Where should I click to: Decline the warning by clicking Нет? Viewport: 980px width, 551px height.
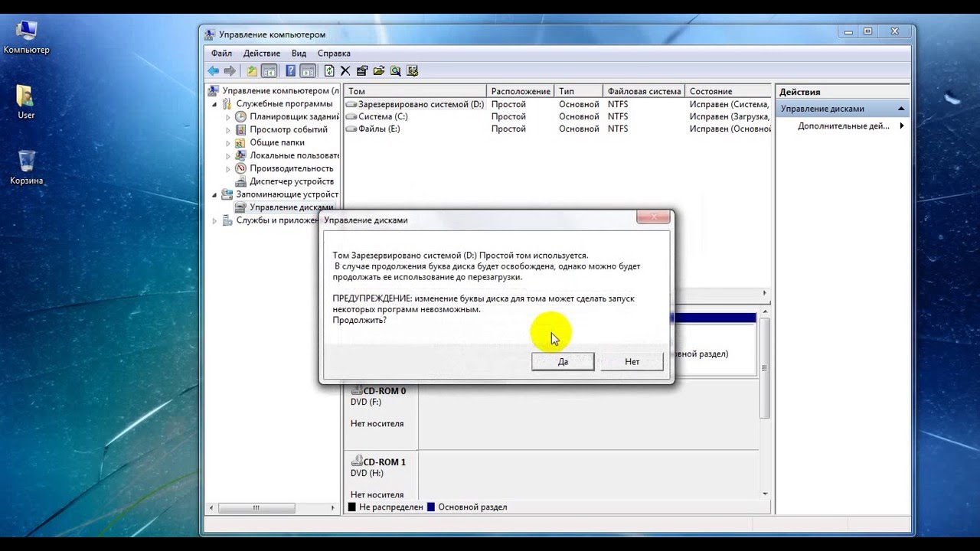coord(632,361)
